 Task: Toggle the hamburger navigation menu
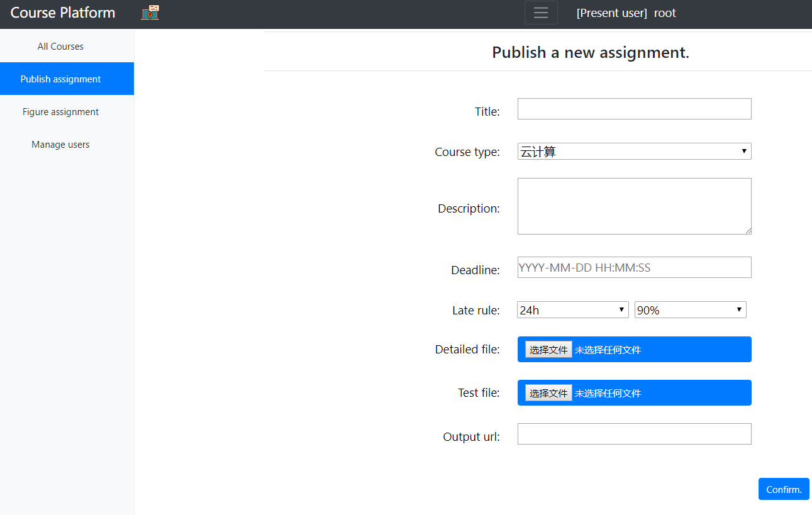pyautogui.click(x=541, y=13)
